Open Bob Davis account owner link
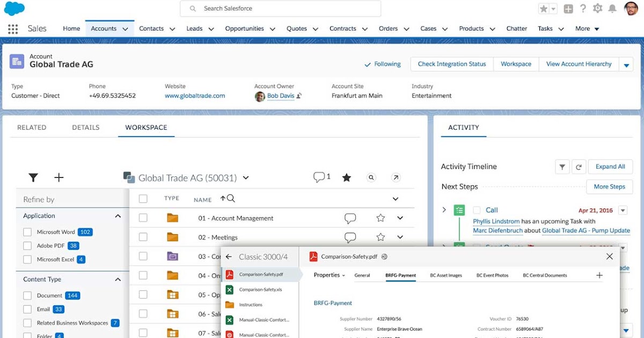Viewport: 644px width, 338px height. coord(281,96)
